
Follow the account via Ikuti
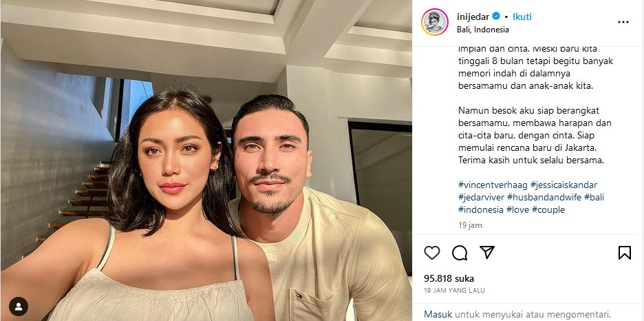[x=522, y=17]
